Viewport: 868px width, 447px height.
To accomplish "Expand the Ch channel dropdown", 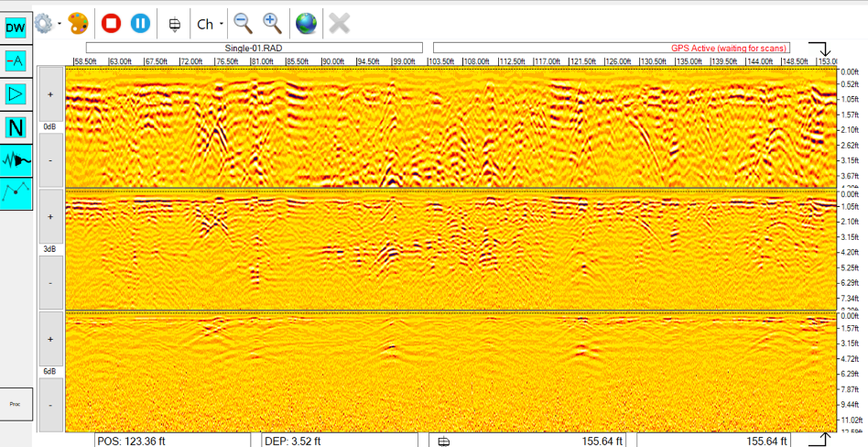I will click(210, 23).
